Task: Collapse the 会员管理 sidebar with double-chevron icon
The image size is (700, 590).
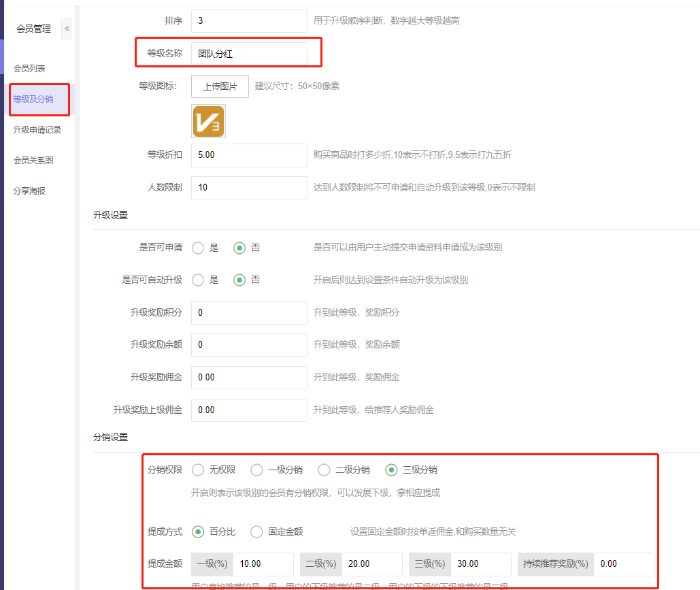Action: [67, 29]
